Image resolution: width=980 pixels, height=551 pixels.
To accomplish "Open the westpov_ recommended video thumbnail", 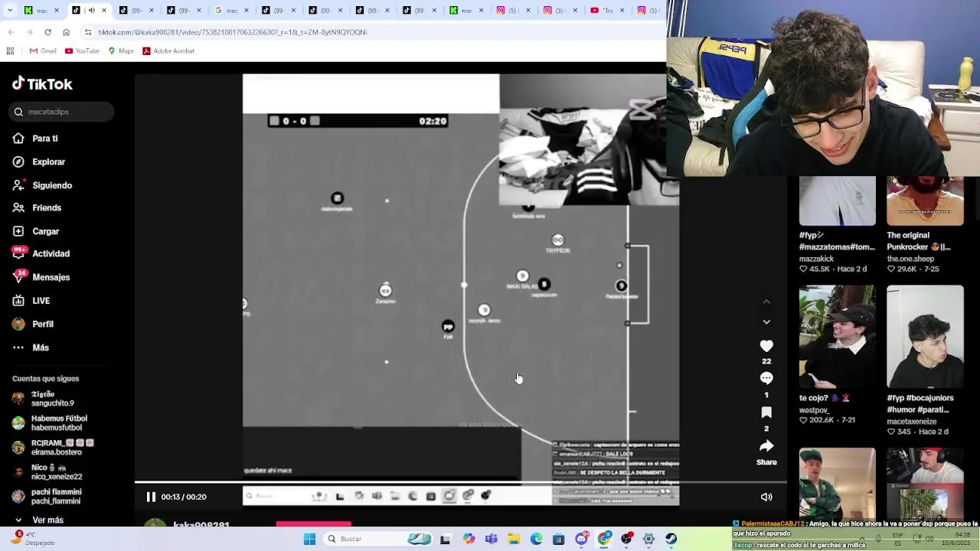I will [x=838, y=337].
